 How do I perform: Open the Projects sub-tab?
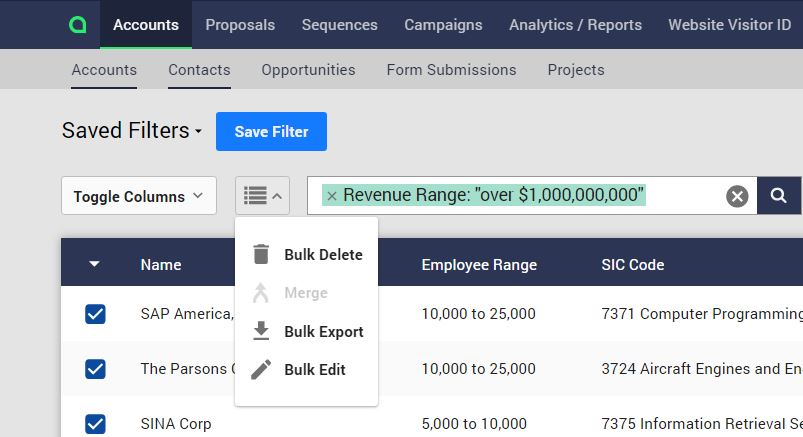[576, 70]
